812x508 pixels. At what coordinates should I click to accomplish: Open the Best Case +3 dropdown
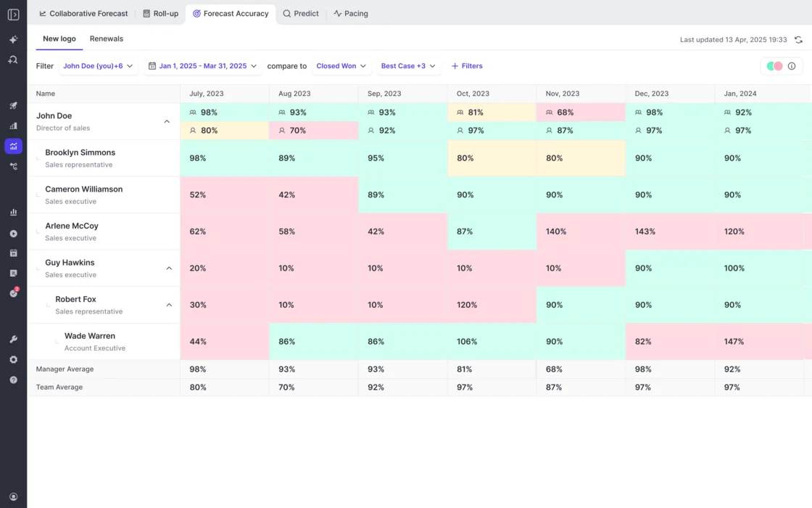click(x=408, y=66)
